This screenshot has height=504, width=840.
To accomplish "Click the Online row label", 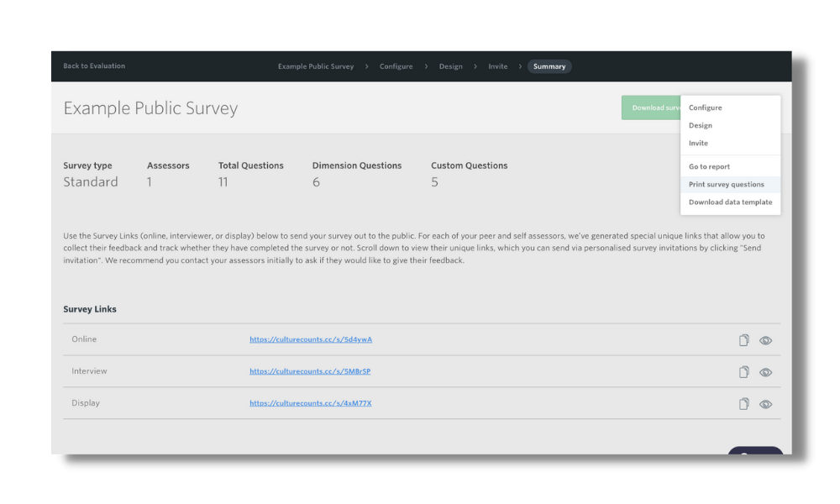I will click(84, 339).
